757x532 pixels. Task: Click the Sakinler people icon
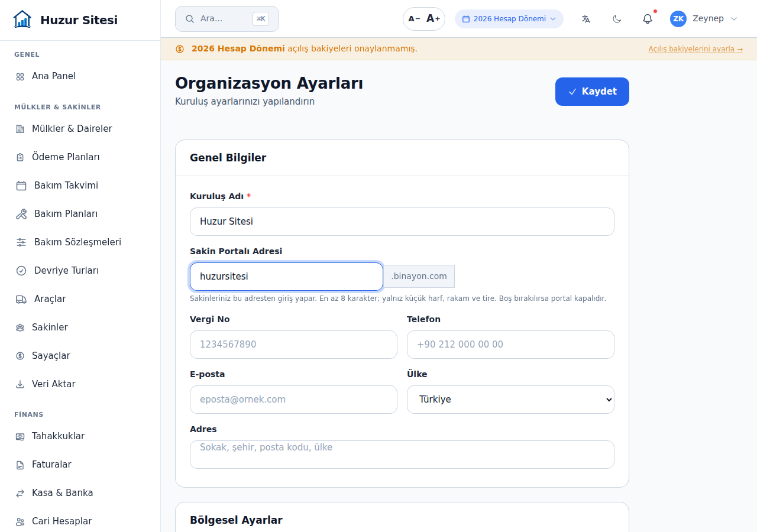[20, 327]
